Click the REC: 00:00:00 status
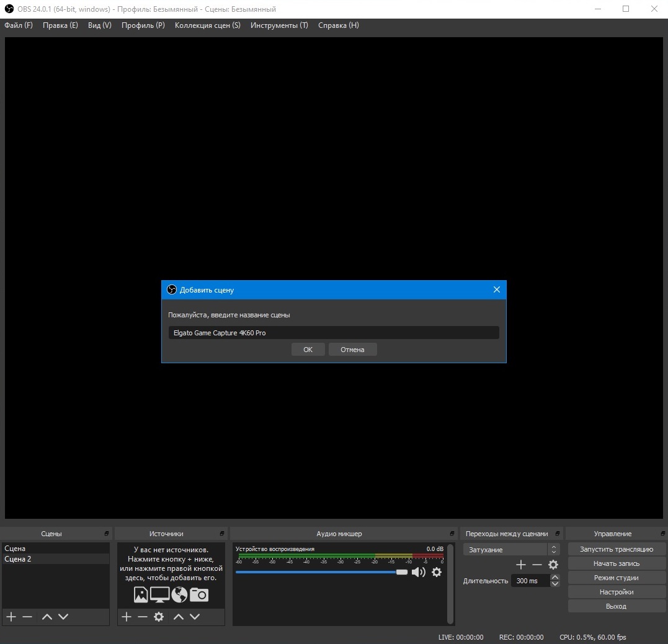The width and height of the screenshot is (668, 644). [x=521, y=637]
